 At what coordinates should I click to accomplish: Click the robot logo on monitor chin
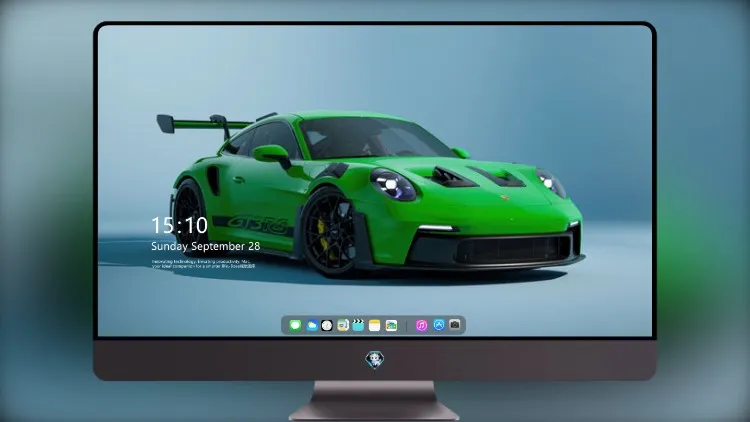375,360
